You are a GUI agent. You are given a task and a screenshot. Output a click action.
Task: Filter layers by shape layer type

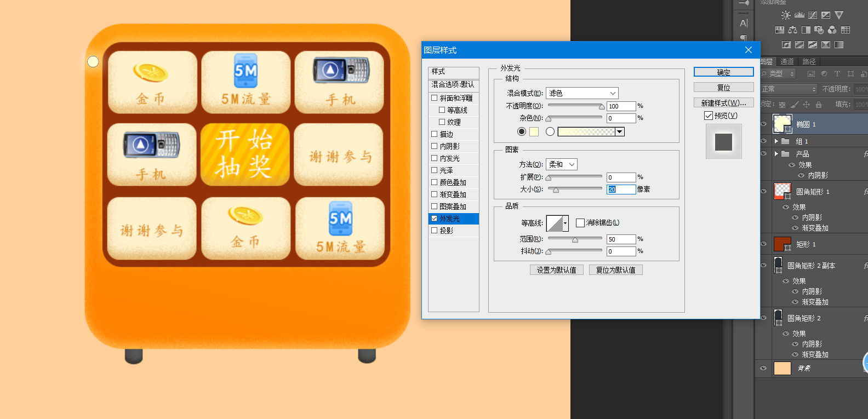pos(850,74)
